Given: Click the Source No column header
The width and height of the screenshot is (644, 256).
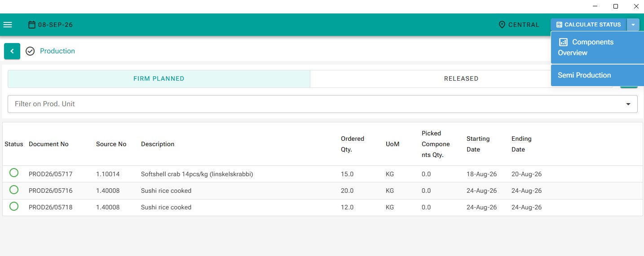Looking at the screenshot, I should 111,144.
